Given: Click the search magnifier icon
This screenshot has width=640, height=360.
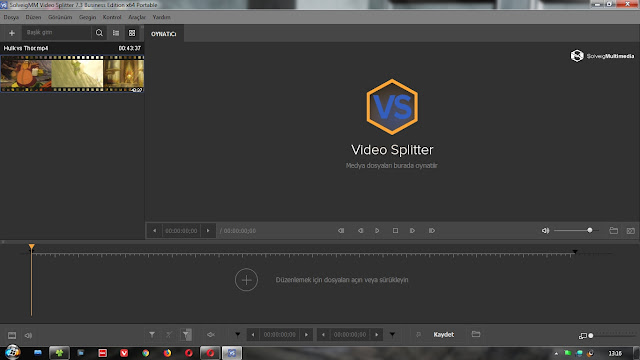Looking at the screenshot, I should [99, 33].
